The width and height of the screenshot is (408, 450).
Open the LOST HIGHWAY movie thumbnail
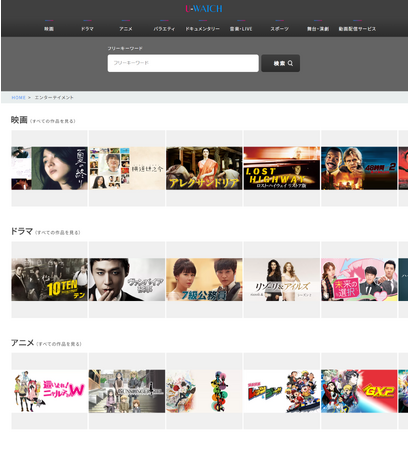(282, 168)
